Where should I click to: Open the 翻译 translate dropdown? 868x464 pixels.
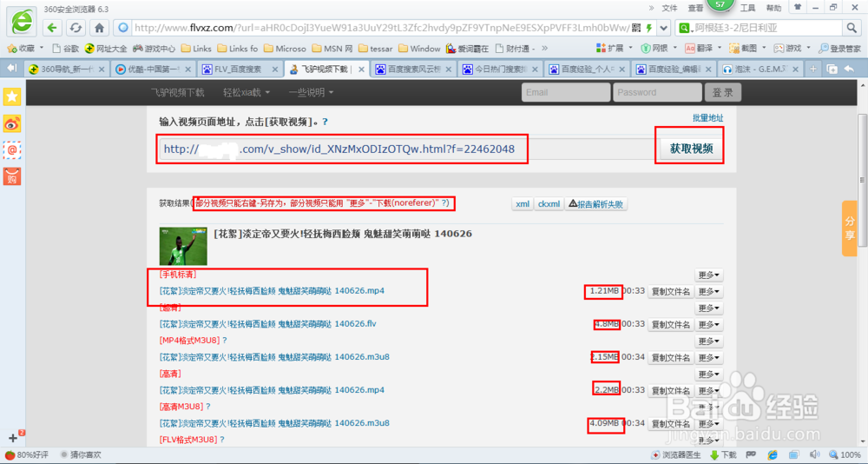704,49
